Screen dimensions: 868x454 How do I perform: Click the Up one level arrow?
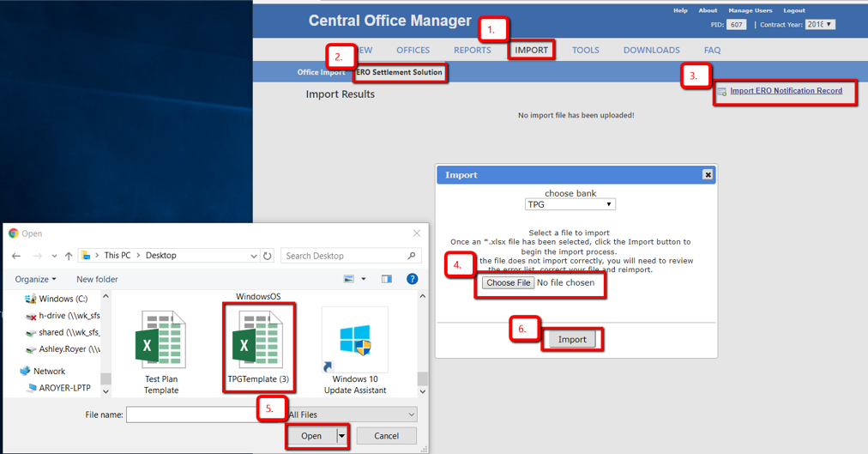pyautogui.click(x=69, y=256)
